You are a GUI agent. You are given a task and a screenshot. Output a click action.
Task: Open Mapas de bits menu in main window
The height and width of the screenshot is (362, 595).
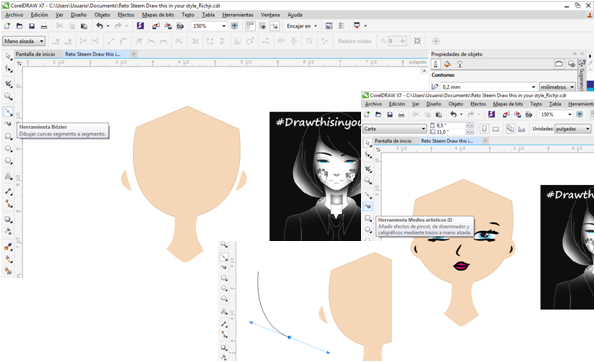pyautogui.click(x=158, y=15)
